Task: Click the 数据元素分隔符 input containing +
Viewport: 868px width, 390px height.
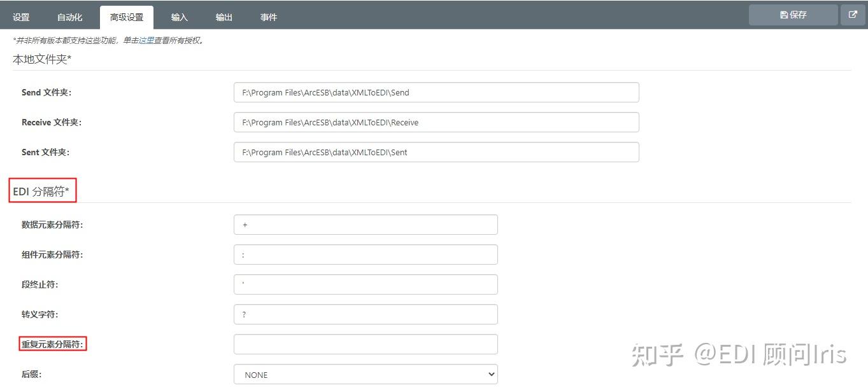Action: click(365, 225)
